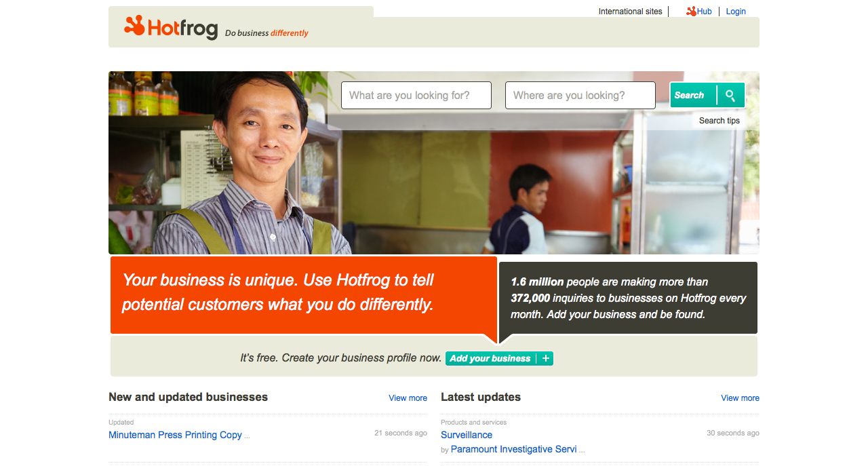The height and width of the screenshot is (466, 868).
Task: Open the International sites menu
Action: (x=630, y=12)
